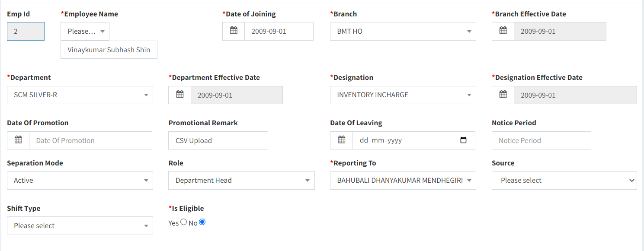Click the Date of Joining calendar icon
The width and height of the screenshot is (644, 251).
234,31
